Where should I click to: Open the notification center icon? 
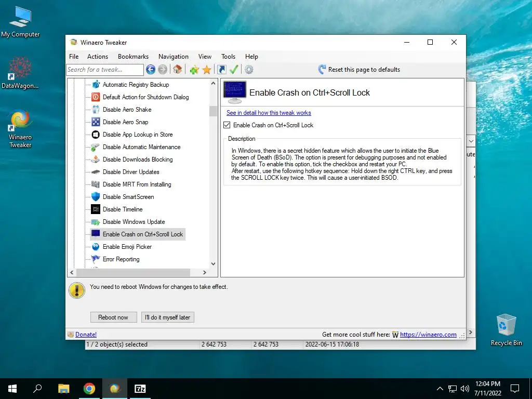coord(515,389)
